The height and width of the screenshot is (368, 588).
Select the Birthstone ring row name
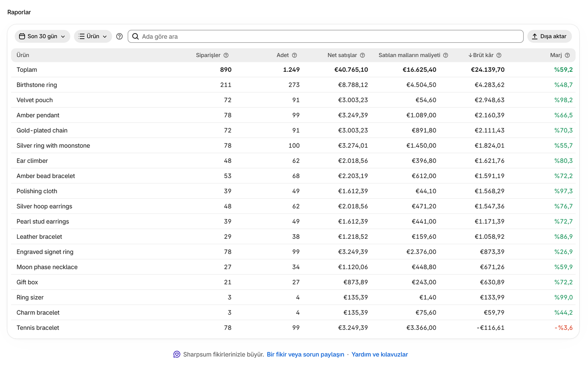(x=37, y=85)
